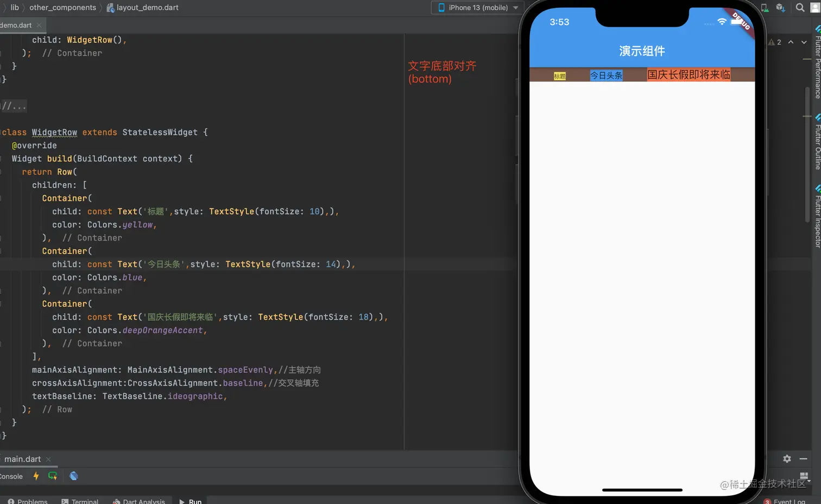Open the Run tool window tab
Screen dimensions: 821x504
191,501
